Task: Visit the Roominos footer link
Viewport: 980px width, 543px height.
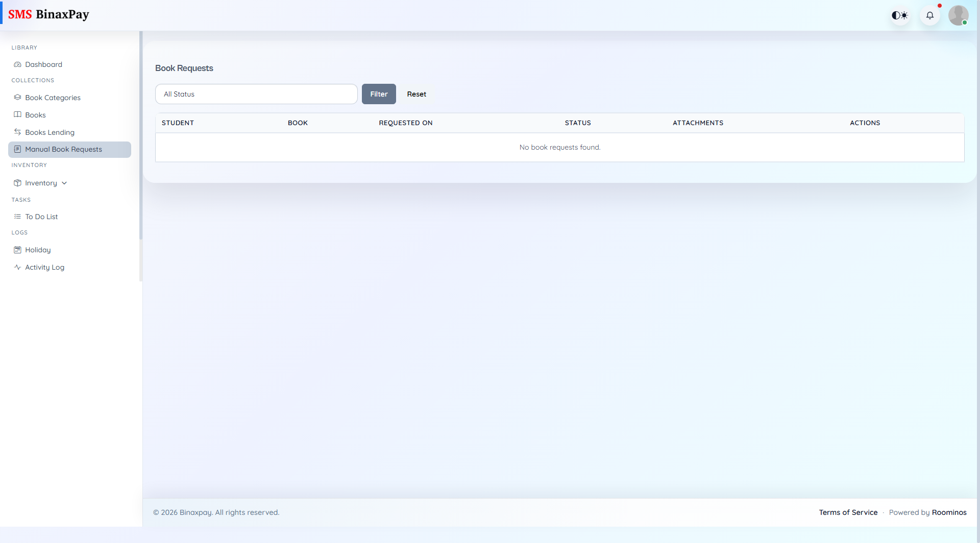Action: pyautogui.click(x=949, y=512)
